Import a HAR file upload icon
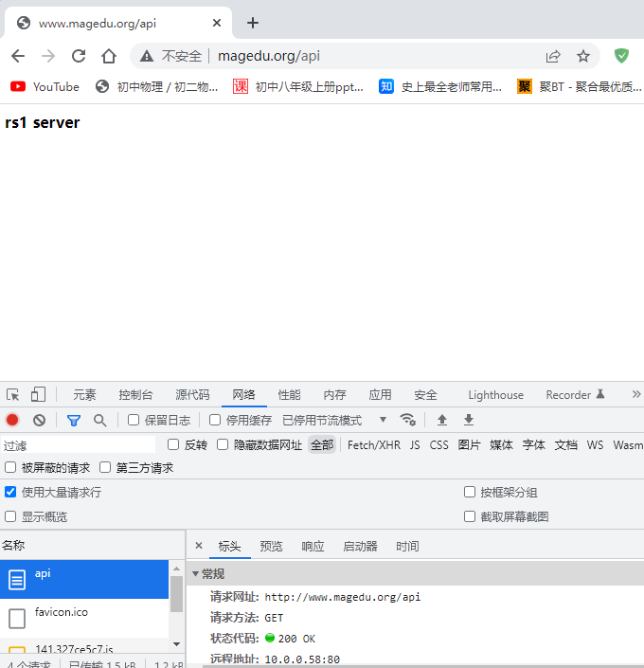 [x=442, y=420]
